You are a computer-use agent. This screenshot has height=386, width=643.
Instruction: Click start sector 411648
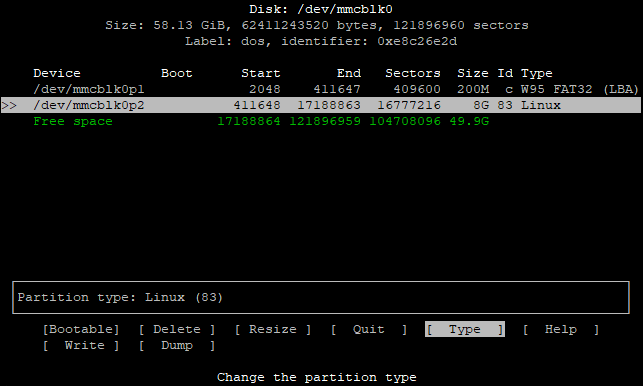(257, 105)
